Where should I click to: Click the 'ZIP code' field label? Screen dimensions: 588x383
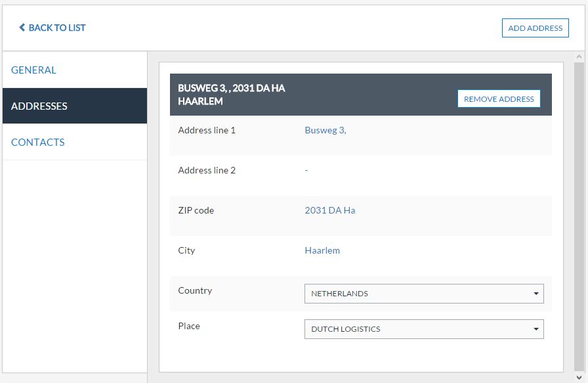[x=196, y=210]
